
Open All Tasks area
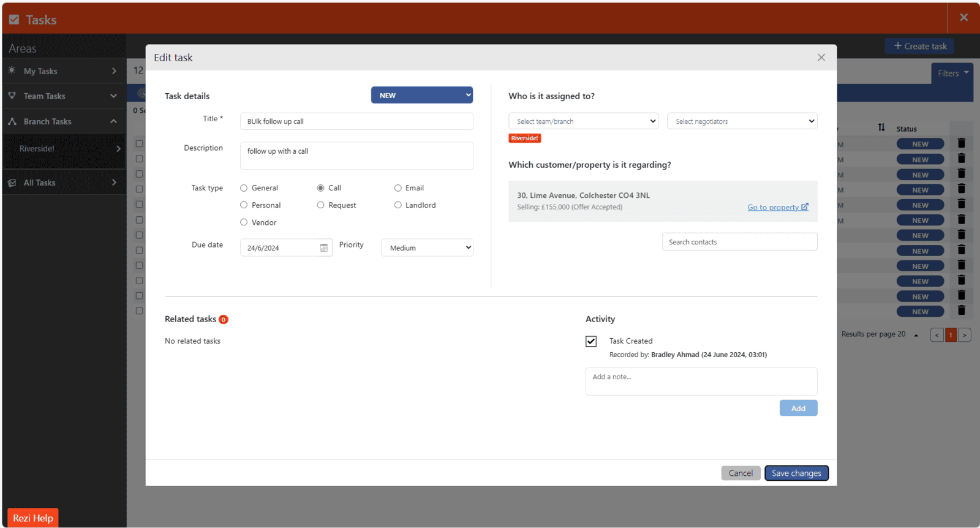(64, 183)
